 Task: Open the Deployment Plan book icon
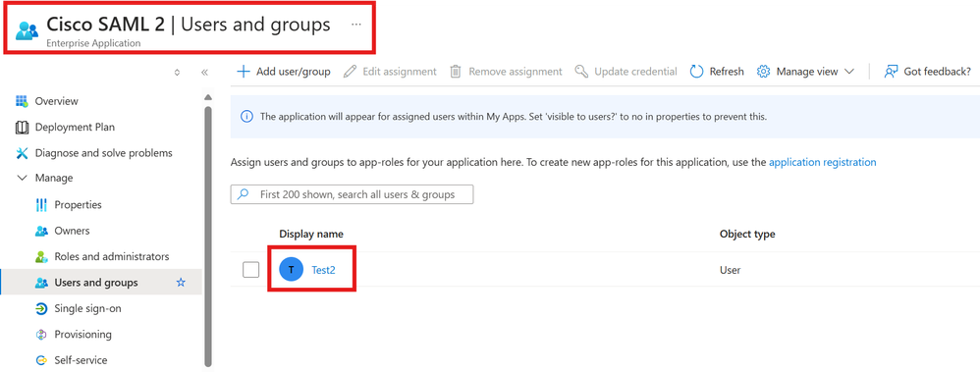pyautogui.click(x=22, y=127)
